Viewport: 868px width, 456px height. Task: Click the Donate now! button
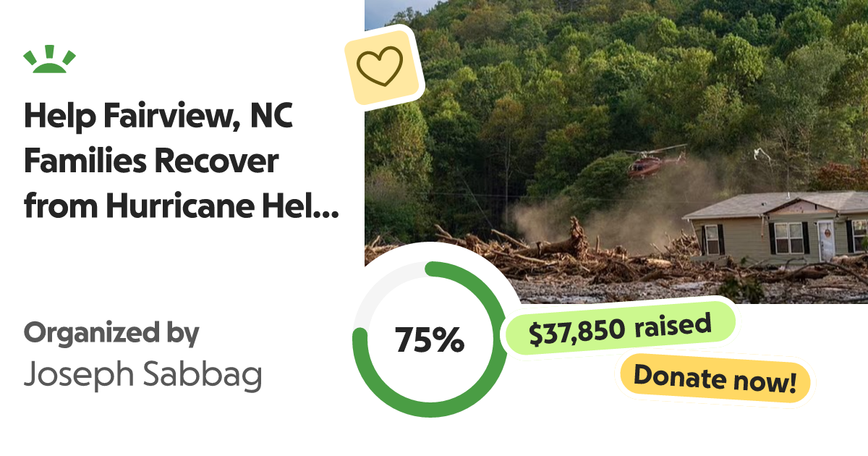pyautogui.click(x=714, y=379)
